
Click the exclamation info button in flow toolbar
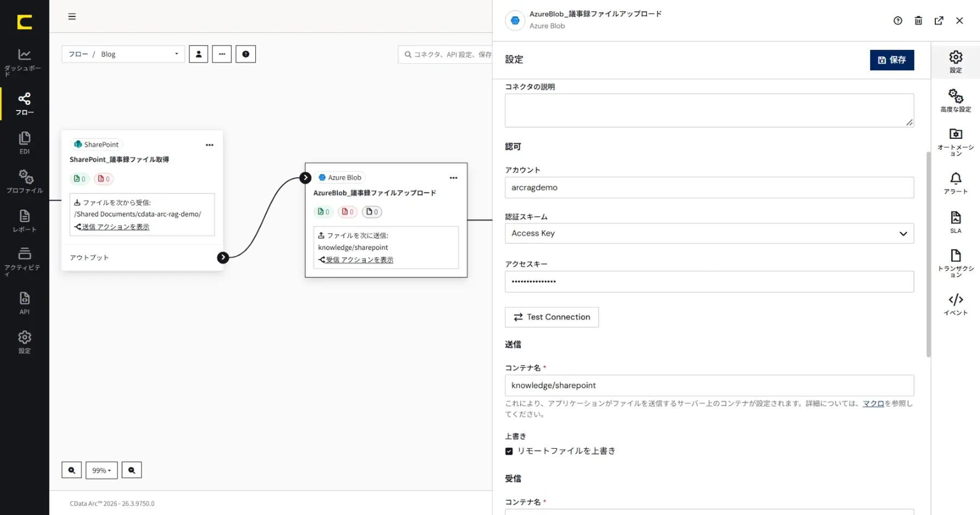(245, 54)
